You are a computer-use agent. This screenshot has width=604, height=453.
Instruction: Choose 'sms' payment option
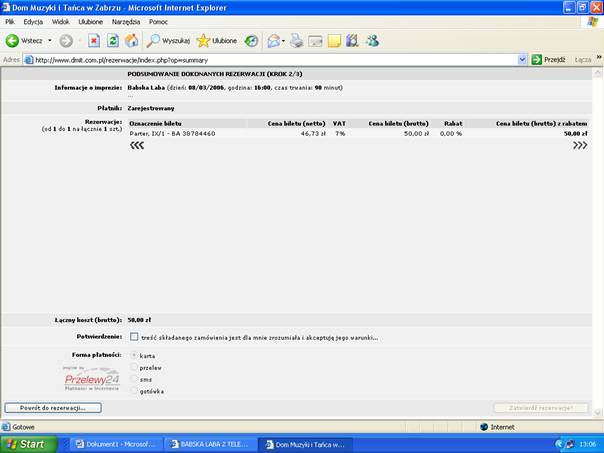[x=134, y=379]
